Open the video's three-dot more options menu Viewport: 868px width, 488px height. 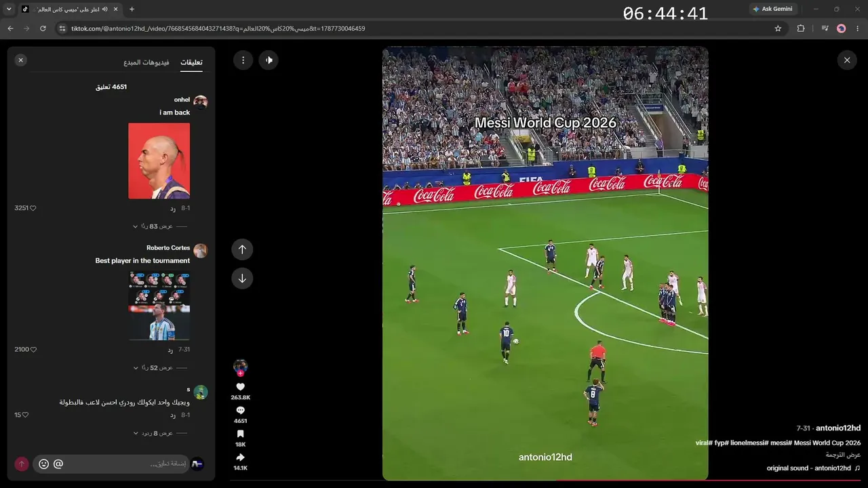(x=243, y=60)
